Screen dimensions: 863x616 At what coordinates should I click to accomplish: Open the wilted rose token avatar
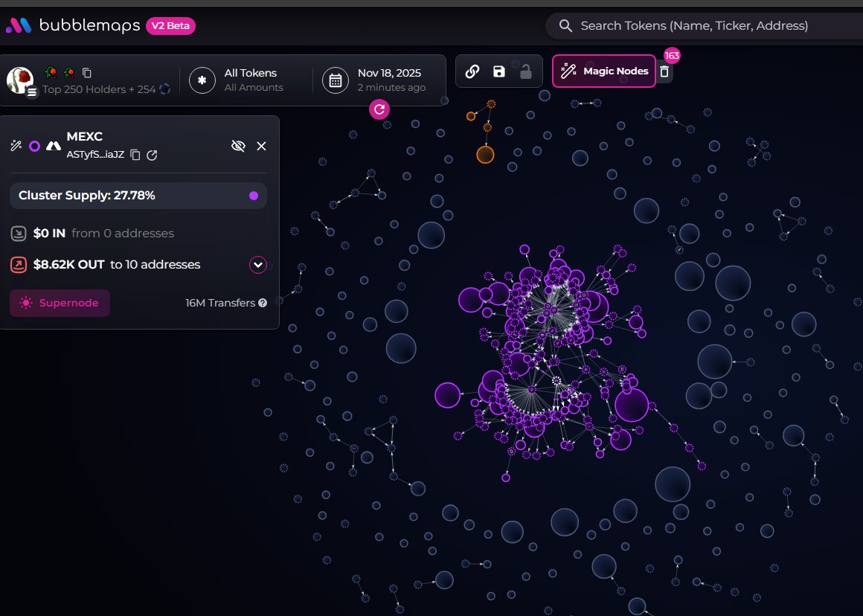(x=20, y=80)
